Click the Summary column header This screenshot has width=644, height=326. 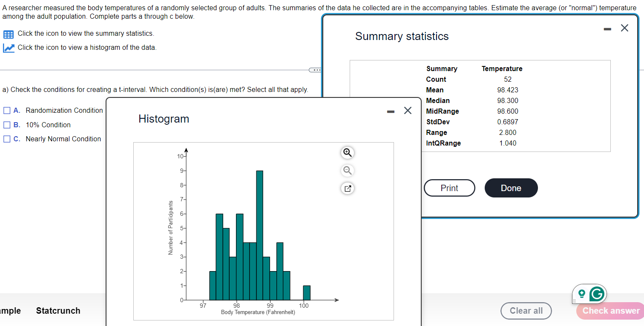442,69
